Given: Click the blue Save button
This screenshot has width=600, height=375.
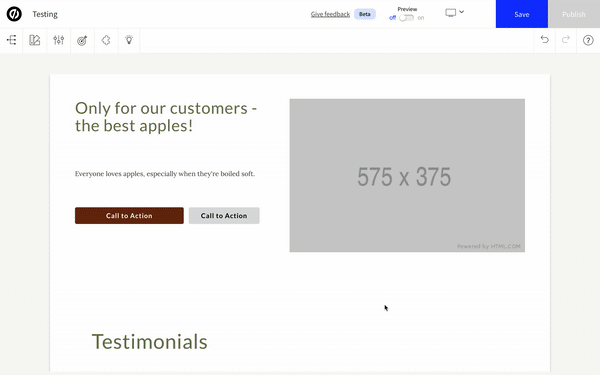Looking at the screenshot, I should (522, 14).
